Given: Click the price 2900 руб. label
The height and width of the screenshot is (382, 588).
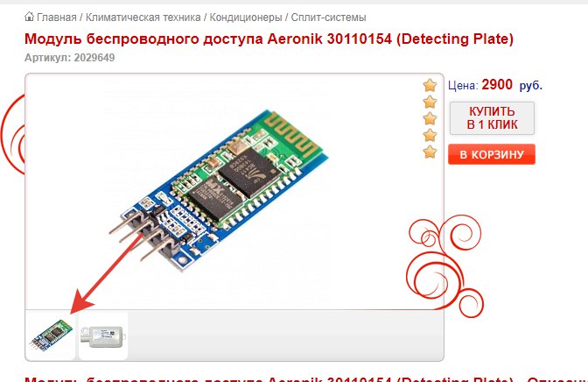Looking at the screenshot, I should click(495, 85).
